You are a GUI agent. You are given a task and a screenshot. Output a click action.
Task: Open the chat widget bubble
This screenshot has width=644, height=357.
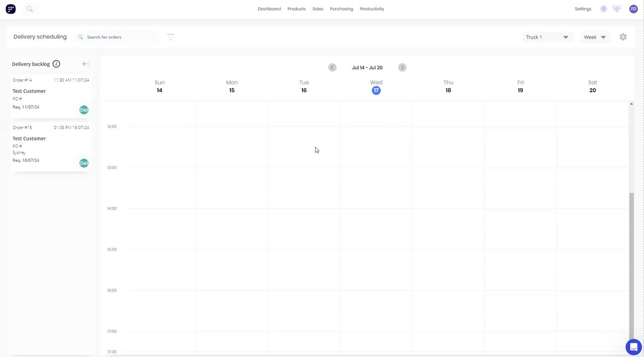(634, 348)
